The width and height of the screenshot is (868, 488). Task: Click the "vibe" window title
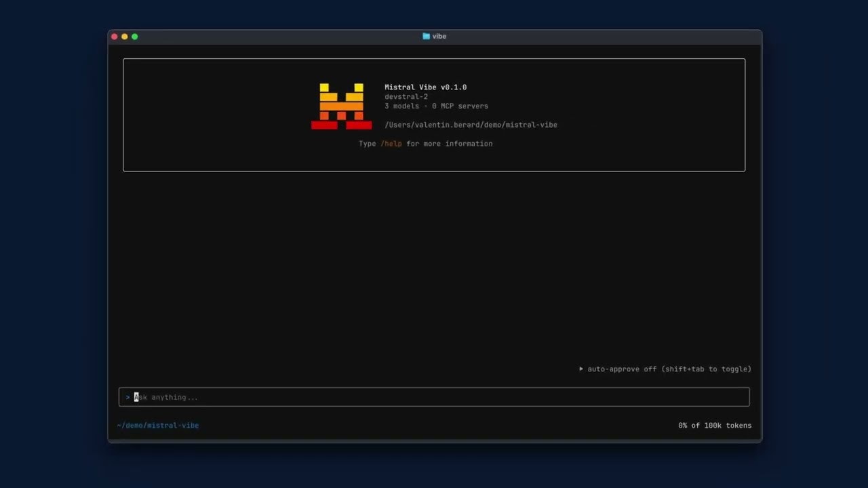[x=439, y=37]
